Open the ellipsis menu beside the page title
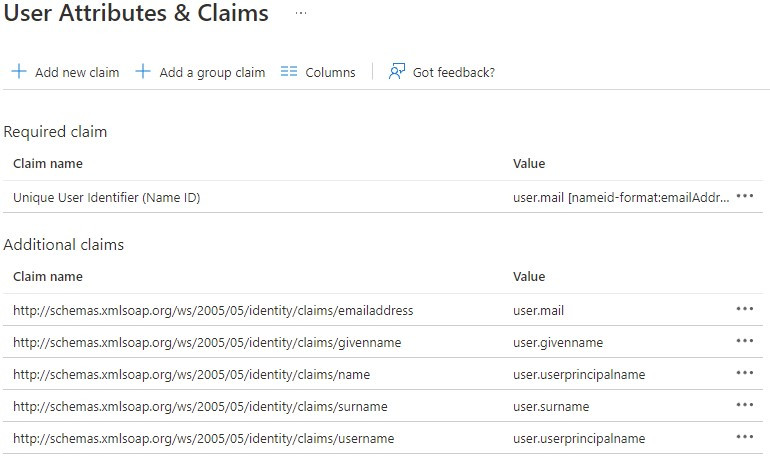This screenshot has width=770, height=470. pos(301,14)
